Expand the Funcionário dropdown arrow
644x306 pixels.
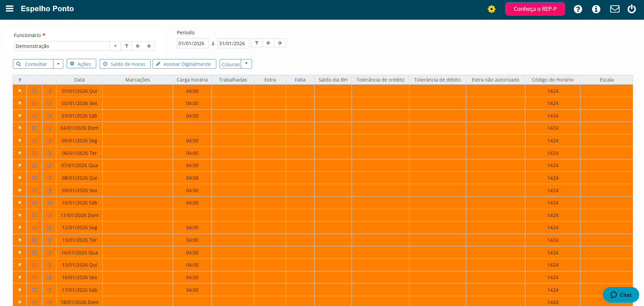click(x=115, y=46)
